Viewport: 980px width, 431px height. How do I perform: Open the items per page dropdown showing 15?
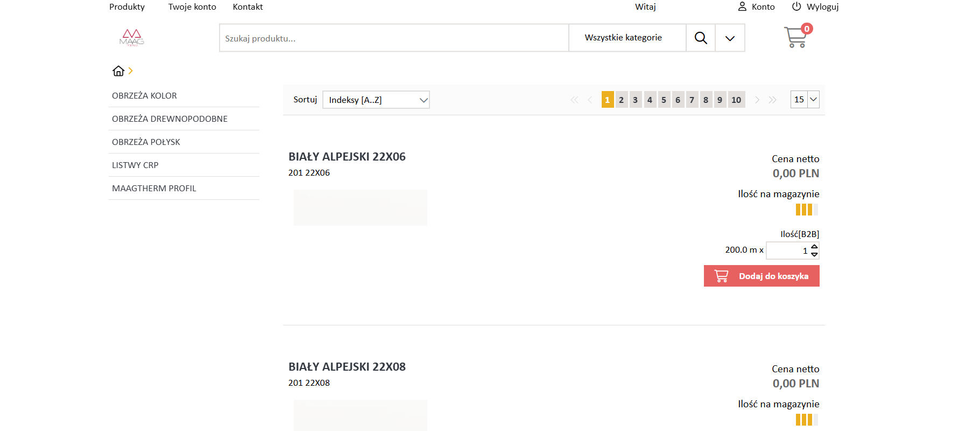805,100
